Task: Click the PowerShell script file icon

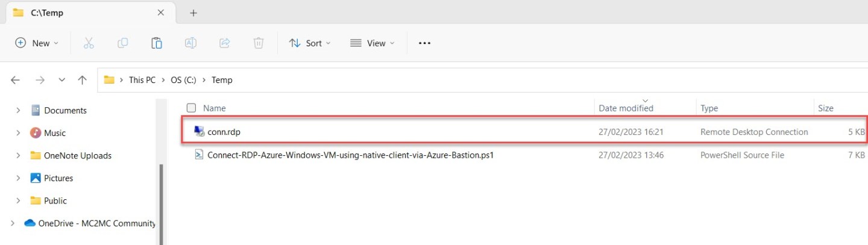Action: point(199,155)
